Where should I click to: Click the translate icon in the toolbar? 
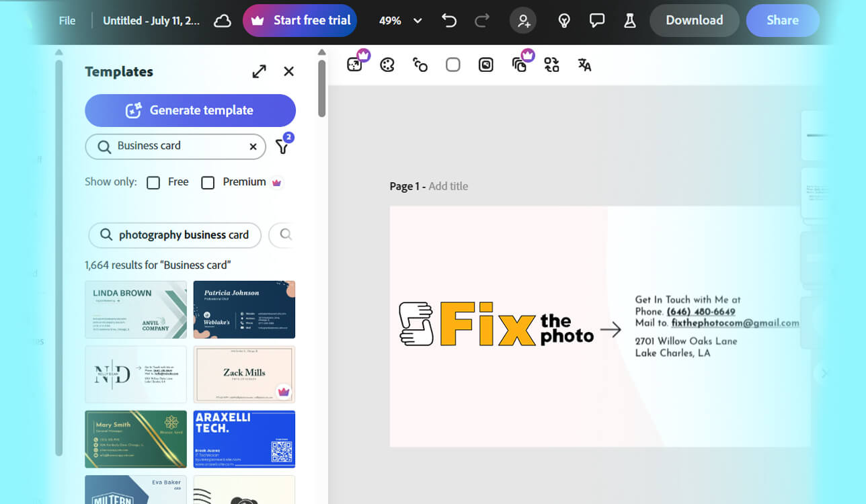click(584, 65)
